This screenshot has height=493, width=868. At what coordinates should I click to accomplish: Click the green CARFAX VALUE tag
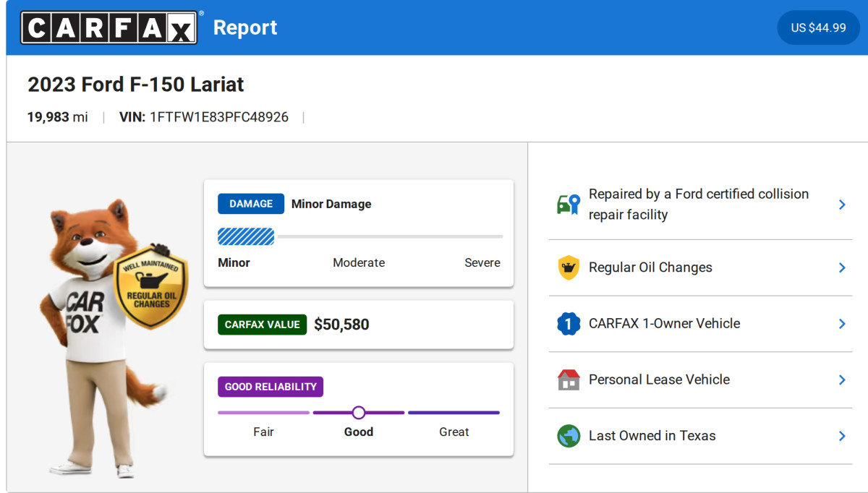262,325
